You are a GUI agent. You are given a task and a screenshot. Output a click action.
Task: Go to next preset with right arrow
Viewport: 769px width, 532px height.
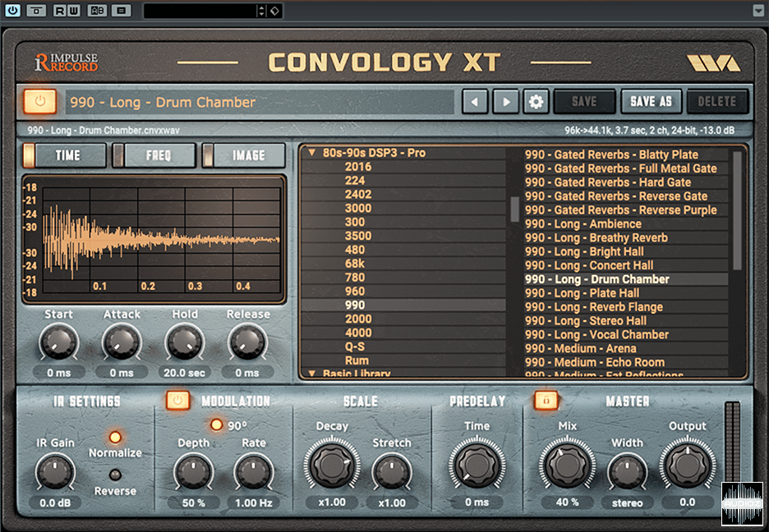505,102
